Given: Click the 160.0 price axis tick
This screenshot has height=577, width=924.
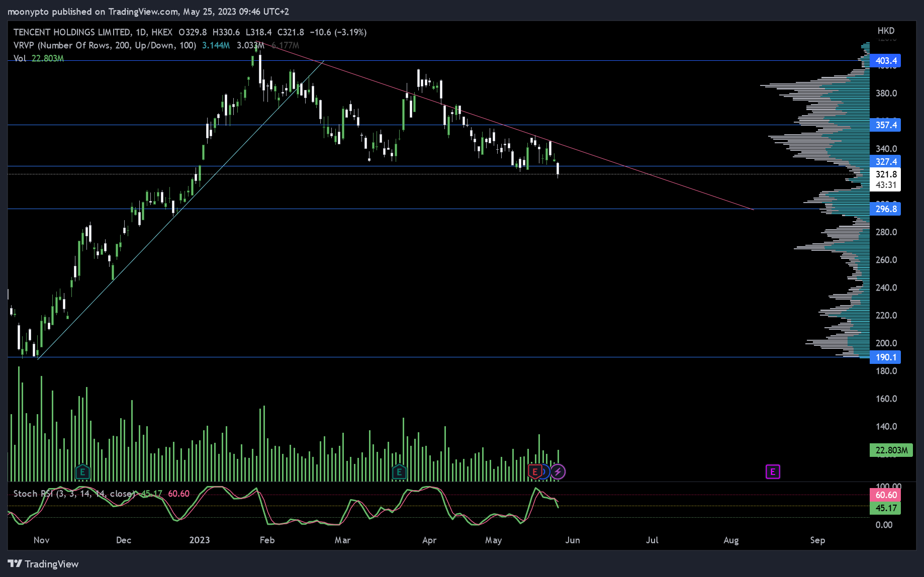Looking at the screenshot, I should [886, 399].
